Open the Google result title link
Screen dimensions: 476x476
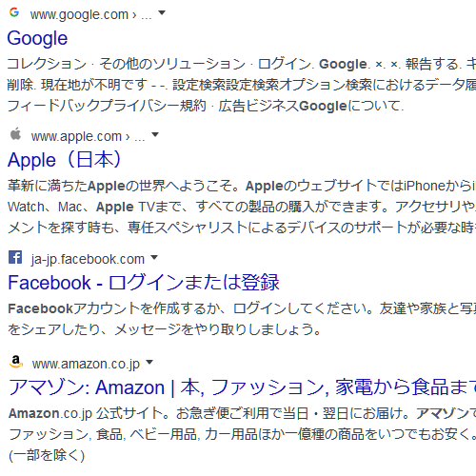[x=37, y=38]
